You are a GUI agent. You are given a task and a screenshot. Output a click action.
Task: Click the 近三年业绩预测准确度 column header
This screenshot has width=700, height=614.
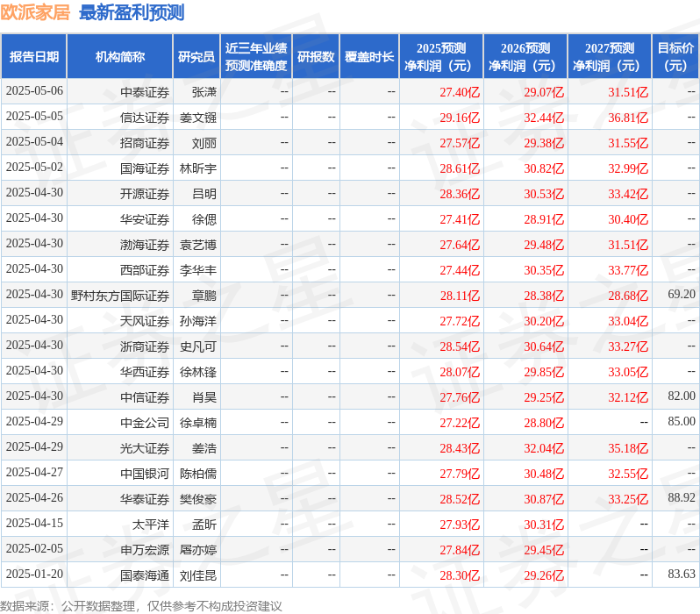tap(256, 57)
